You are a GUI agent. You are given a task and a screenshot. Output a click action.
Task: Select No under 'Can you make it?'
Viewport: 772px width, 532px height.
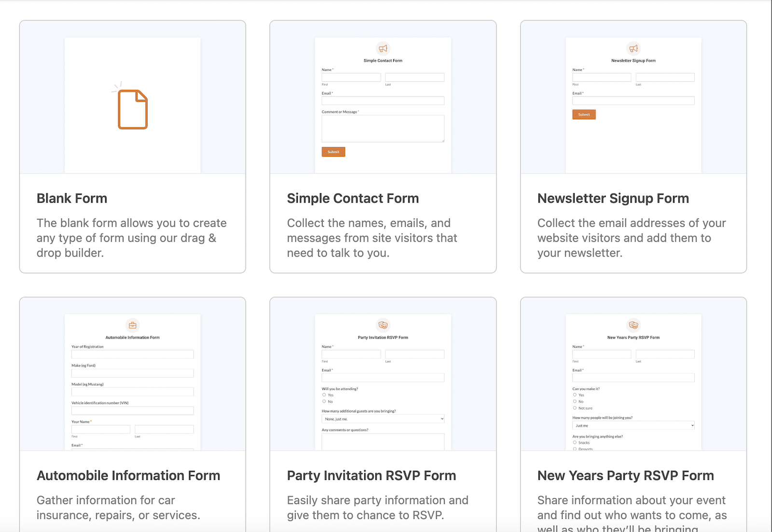click(575, 401)
